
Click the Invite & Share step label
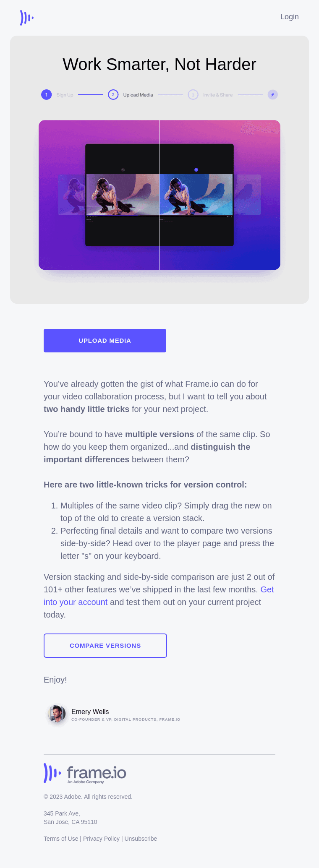(x=218, y=95)
